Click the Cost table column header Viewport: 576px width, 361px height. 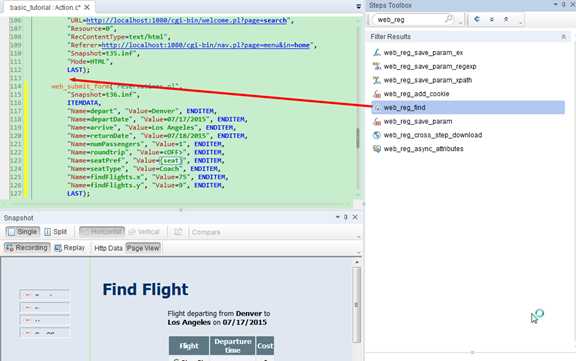(x=265, y=346)
